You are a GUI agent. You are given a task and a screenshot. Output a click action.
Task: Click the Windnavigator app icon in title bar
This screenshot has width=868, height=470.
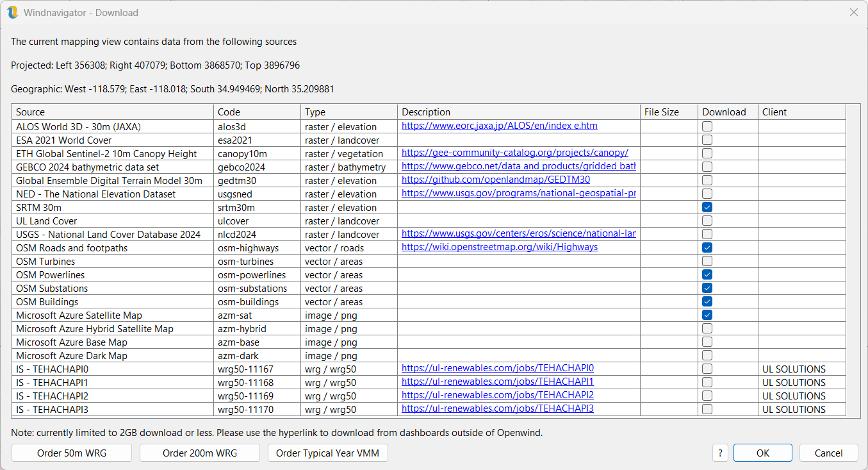[12, 12]
